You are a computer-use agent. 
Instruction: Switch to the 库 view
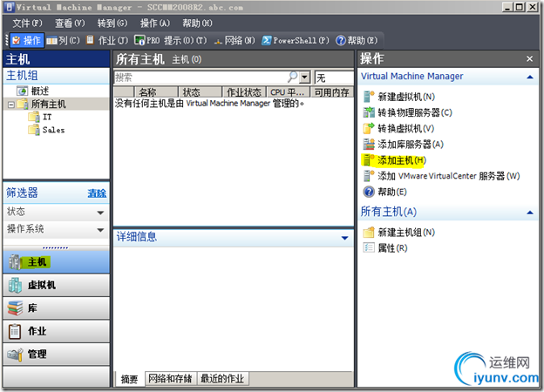[56, 308]
